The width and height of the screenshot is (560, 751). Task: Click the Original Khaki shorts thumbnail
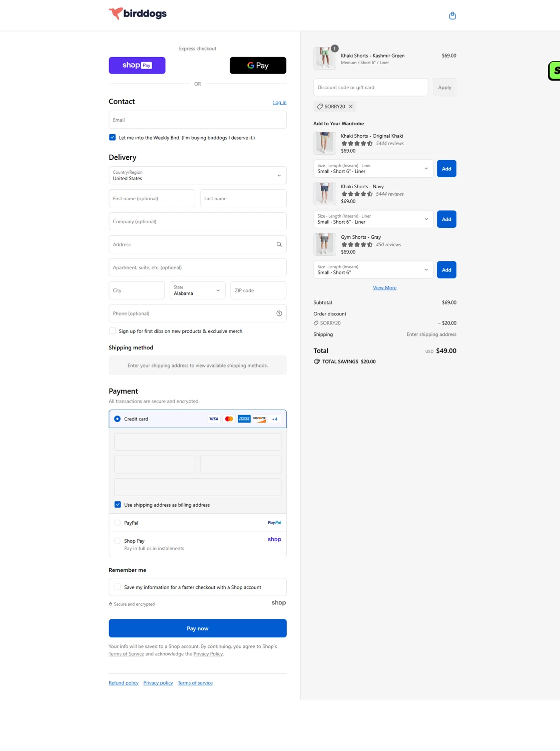coord(325,143)
